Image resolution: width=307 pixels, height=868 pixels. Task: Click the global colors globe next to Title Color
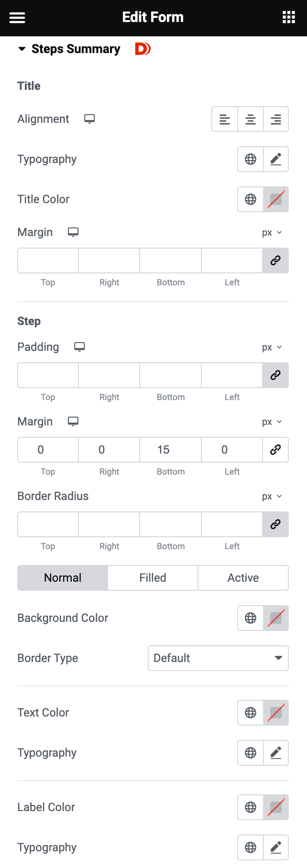pos(250,199)
